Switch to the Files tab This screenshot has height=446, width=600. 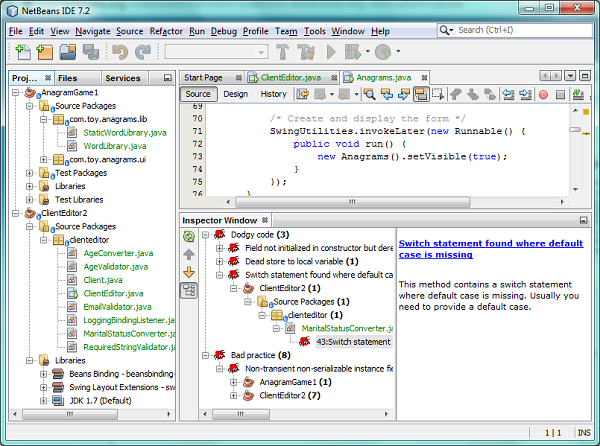[77, 78]
